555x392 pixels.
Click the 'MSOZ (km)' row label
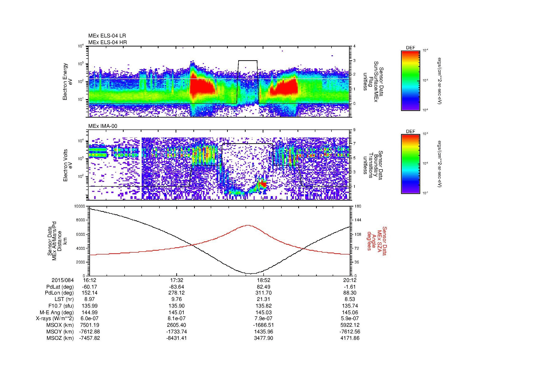click(60, 338)
